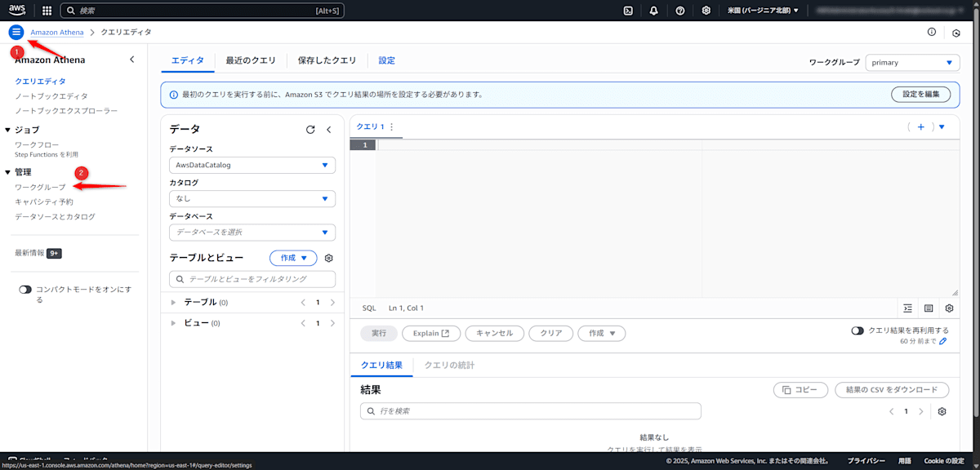Viewport: 980px width, 470px height.
Task: Select the Query statistics tab
Action: (x=449, y=365)
